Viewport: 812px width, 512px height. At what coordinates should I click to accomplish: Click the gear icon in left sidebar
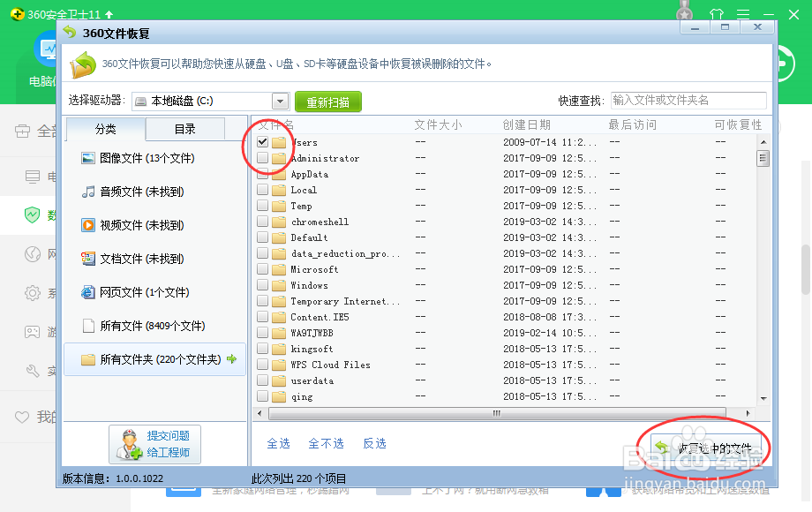[32, 293]
